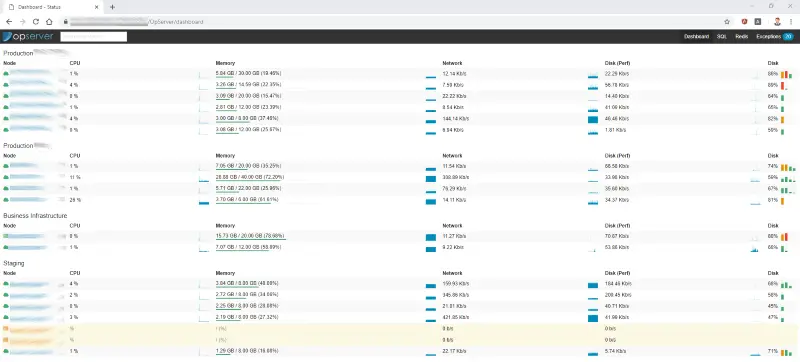Click the OpServer search box

point(93,37)
